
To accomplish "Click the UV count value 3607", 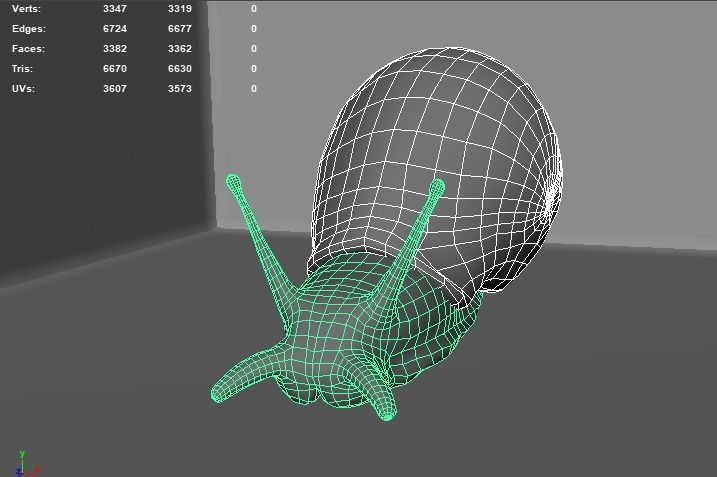I will point(115,89).
